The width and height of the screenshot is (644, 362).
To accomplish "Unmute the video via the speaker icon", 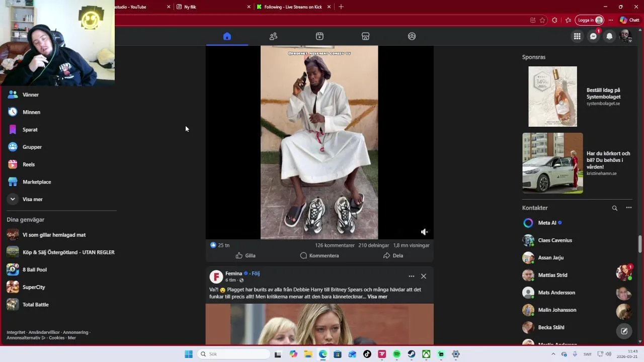I will 424,232.
